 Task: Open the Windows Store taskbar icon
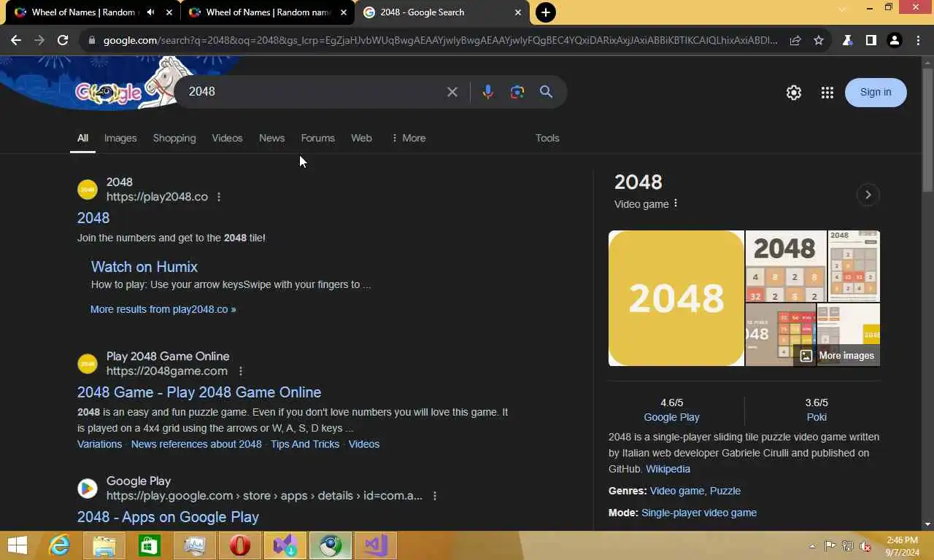click(x=150, y=545)
